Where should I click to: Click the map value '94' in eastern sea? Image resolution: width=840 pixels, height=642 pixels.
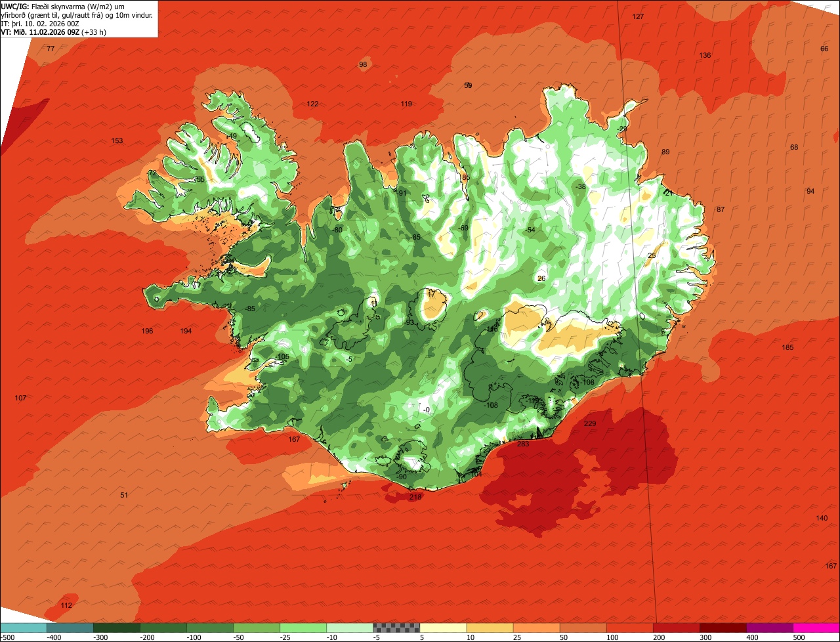pyautogui.click(x=810, y=192)
